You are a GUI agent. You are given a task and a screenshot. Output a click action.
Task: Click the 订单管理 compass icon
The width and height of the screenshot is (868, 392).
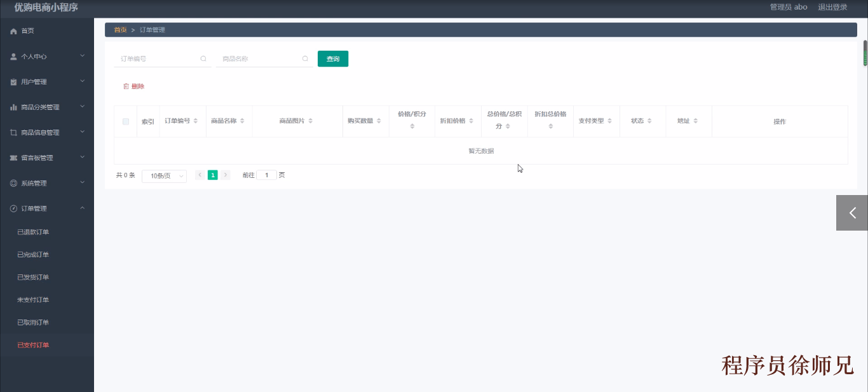pyautogui.click(x=13, y=209)
